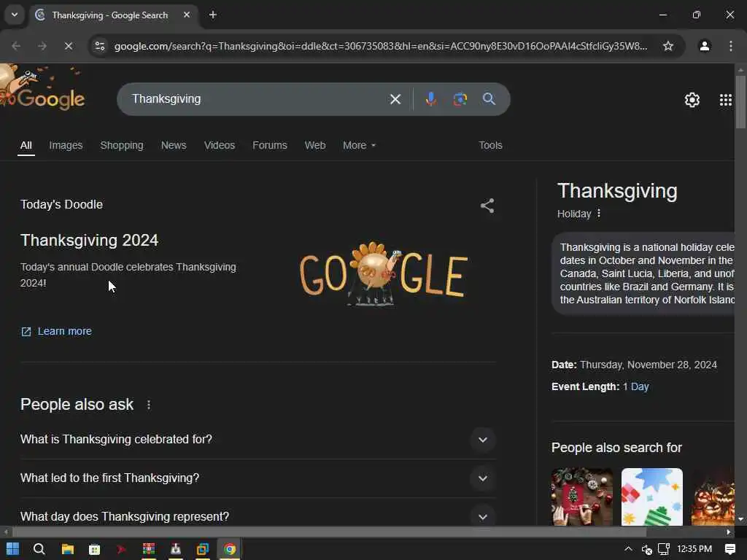
Task: Open the More search filters dropdown
Action: (x=359, y=145)
